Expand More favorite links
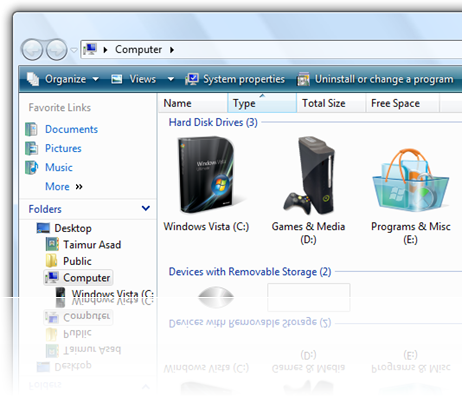The image size is (462, 396). pyautogui.click(x=64, y=187)
